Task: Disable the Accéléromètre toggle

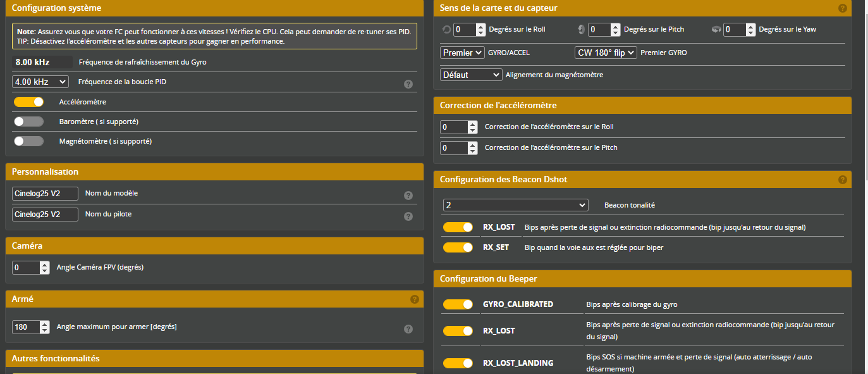Action: tap(28, 102)
